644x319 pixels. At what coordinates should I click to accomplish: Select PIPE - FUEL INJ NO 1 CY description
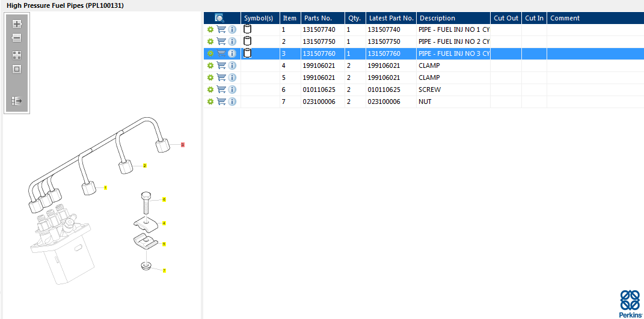tap(454, 29)
